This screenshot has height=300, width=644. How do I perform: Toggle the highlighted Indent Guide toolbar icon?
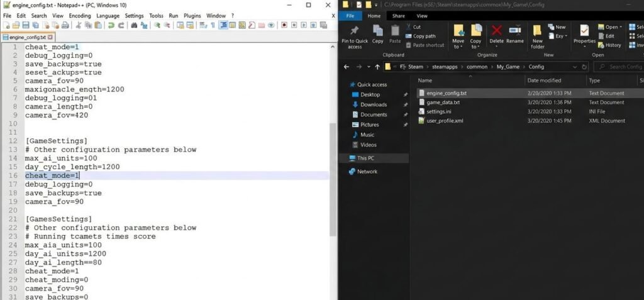pyautogui.click(x=223, y=25)
